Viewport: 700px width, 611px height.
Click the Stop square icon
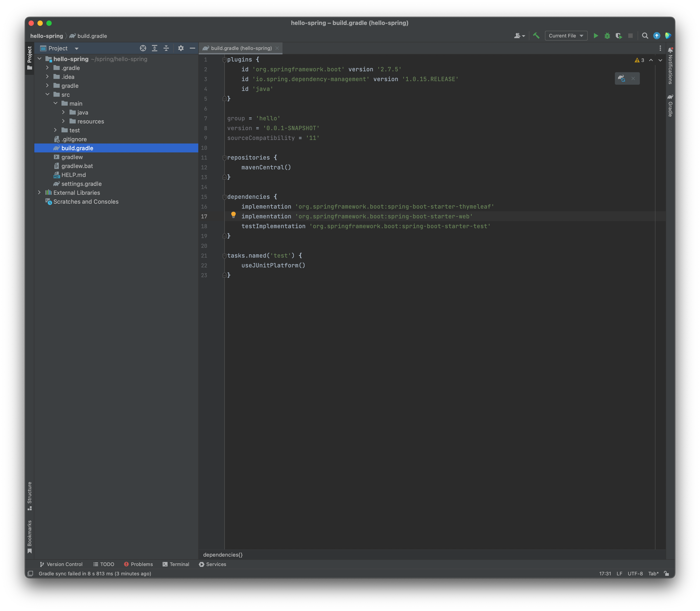[630, 36]
